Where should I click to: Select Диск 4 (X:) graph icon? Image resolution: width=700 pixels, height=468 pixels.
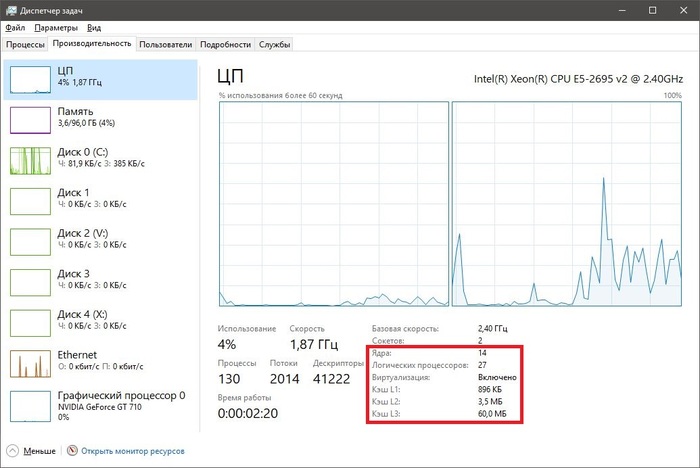(30, 322)
